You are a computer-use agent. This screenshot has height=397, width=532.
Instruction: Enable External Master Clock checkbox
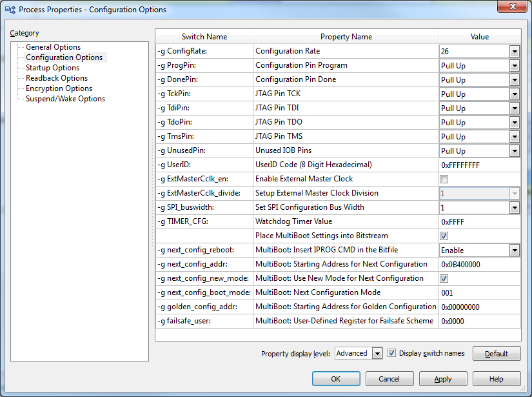click(444, 179)
